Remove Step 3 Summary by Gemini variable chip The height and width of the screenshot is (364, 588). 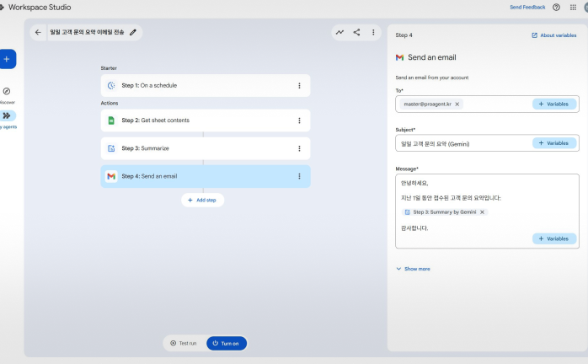click(x=482, y=212)
